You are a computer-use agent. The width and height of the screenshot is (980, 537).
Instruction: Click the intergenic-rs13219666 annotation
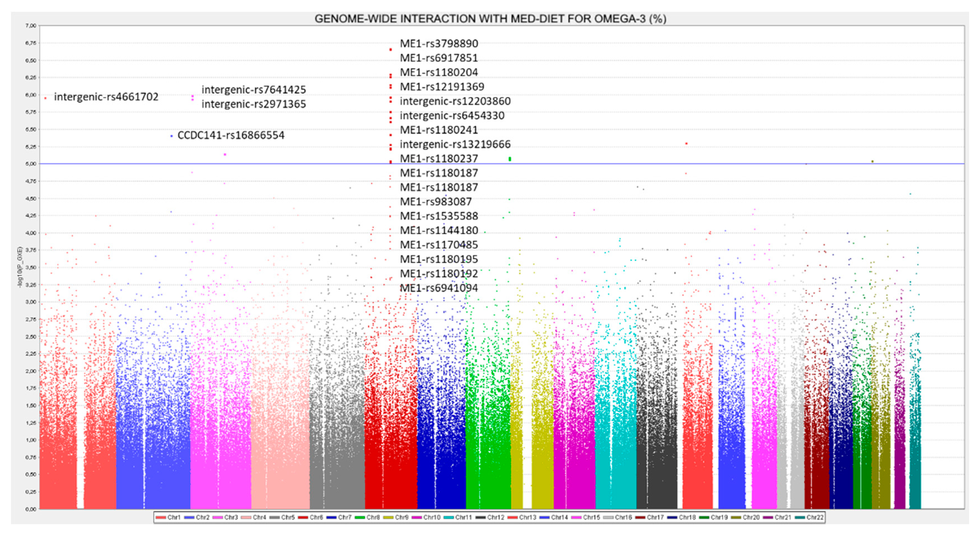(455, 145)
